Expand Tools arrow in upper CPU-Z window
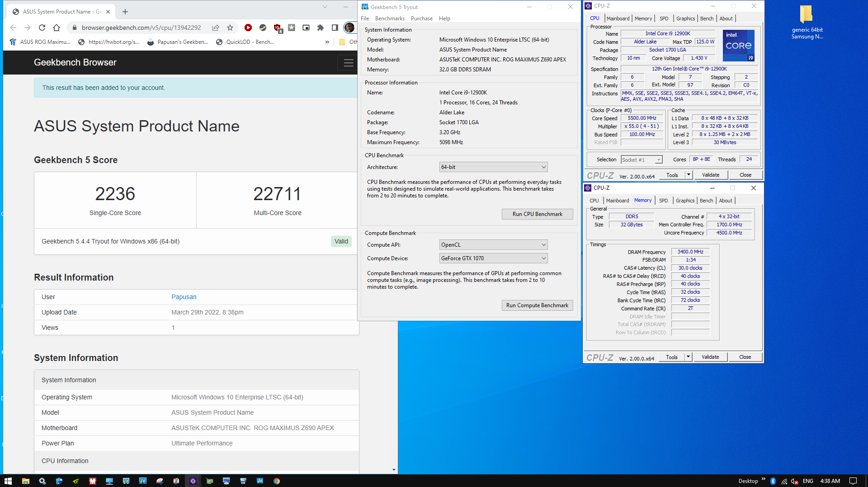 (x=689, y=175)
